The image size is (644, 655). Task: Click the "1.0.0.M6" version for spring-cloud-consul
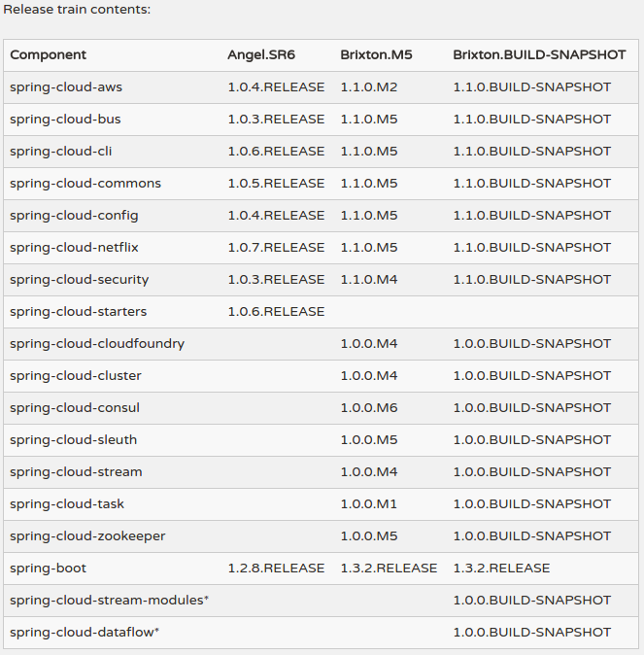click(369, 408)
